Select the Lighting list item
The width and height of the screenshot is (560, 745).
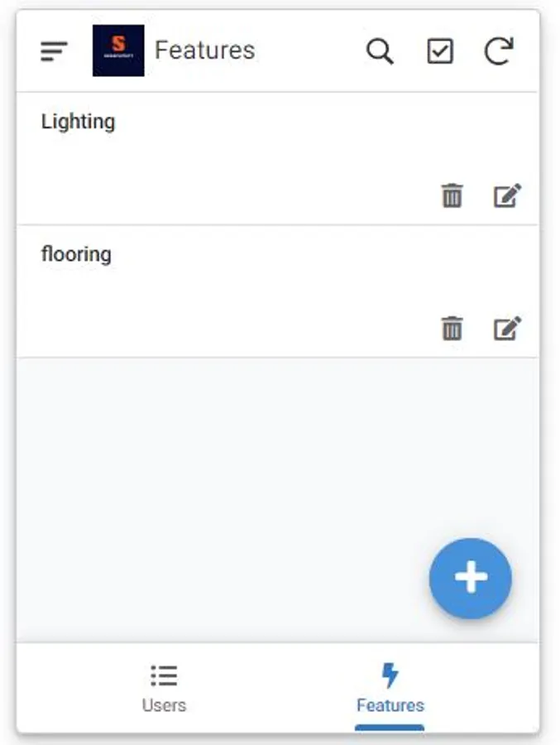[x=79, y=122]
